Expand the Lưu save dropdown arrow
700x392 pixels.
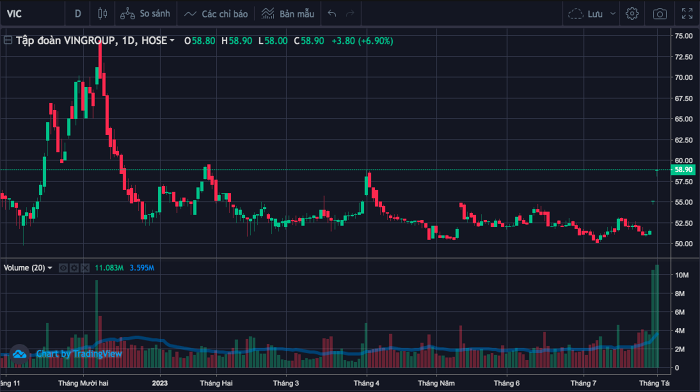point(613,14)
